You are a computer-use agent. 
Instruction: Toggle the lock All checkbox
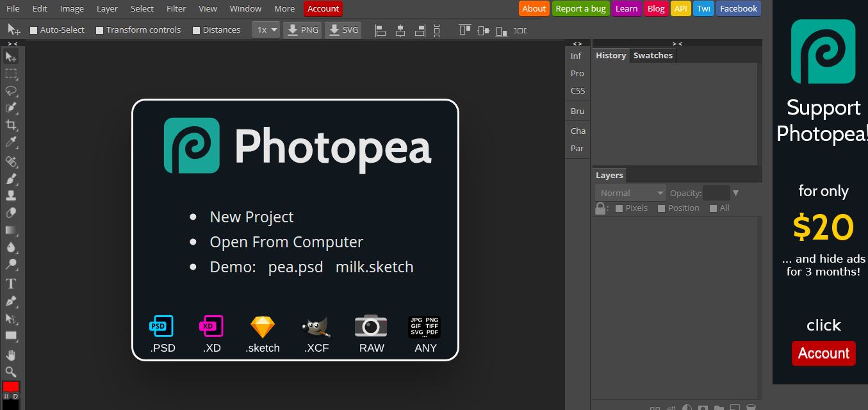point(714,208)
